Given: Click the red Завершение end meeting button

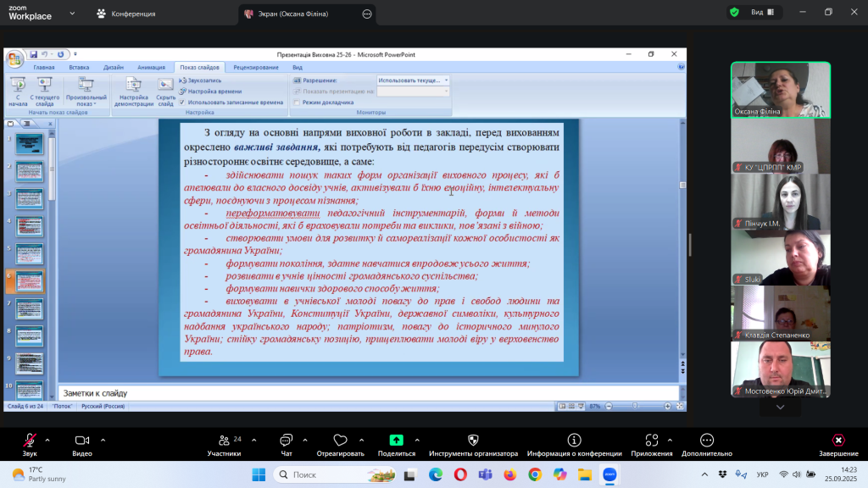Looking at the screenshot, I should pos(837,441).
